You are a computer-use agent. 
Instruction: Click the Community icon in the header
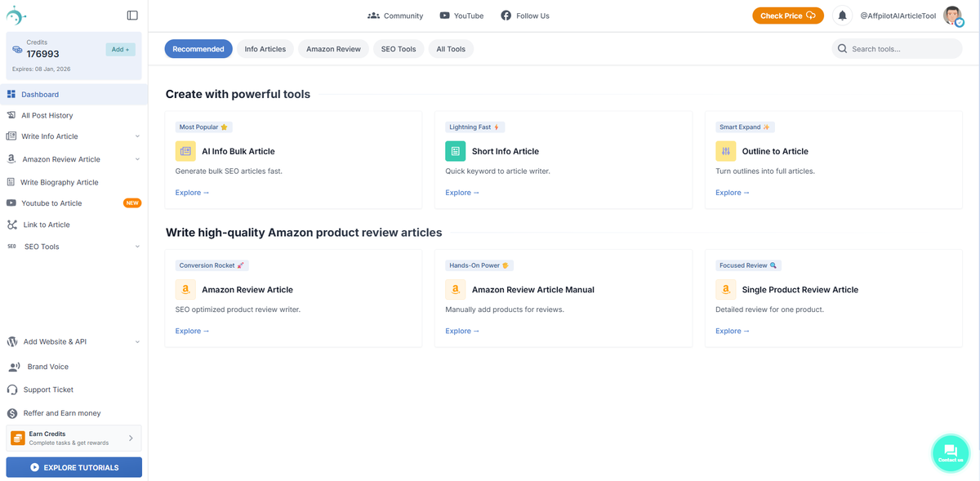pos(373,15)
